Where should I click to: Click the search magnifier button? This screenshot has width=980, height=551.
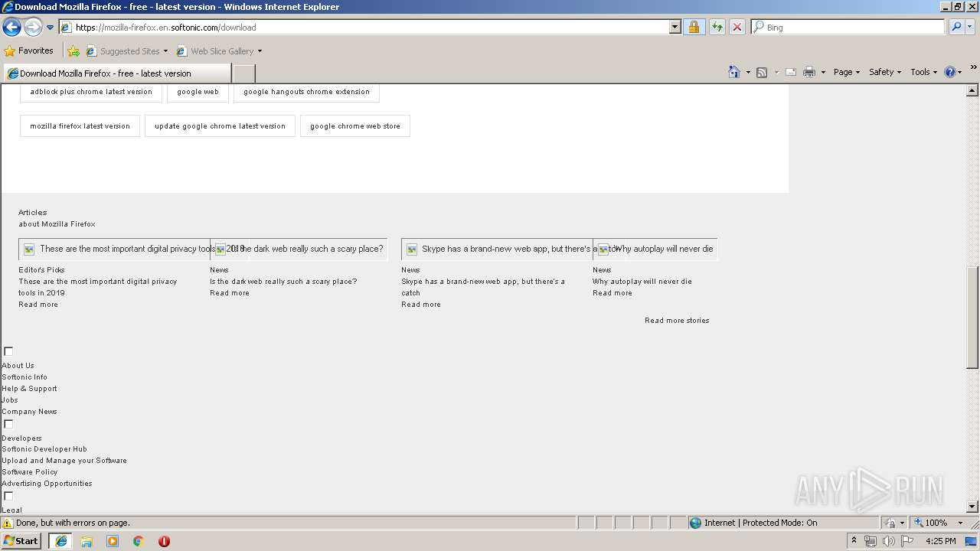pos(955,27)
